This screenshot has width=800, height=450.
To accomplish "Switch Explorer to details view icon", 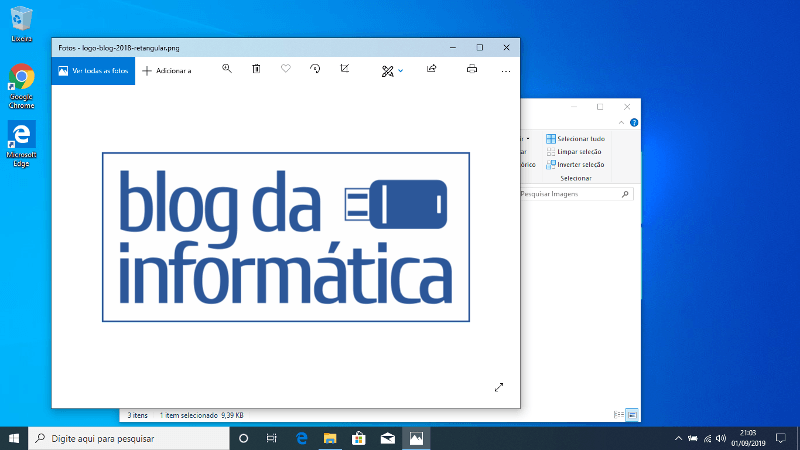I will 618,415.
